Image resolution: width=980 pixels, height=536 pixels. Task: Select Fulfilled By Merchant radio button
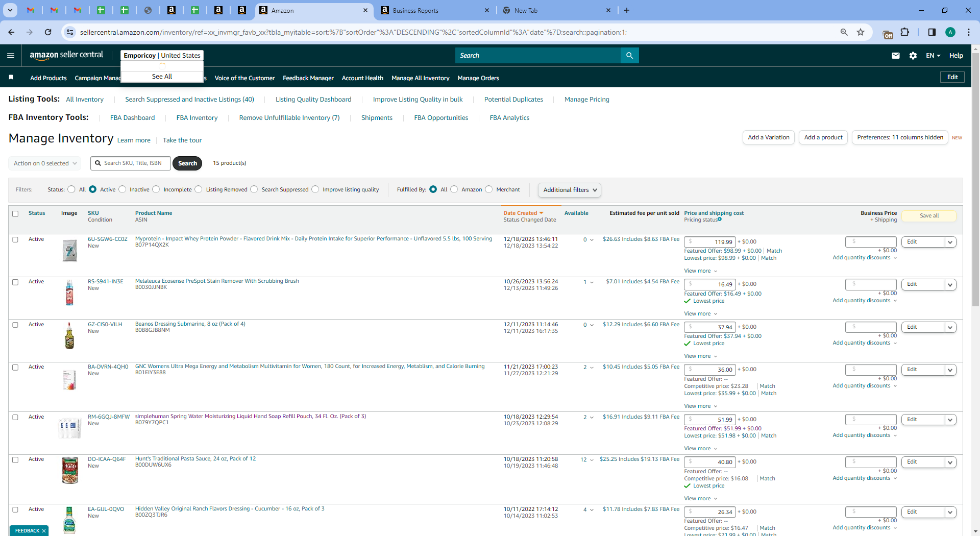pyautogui.click(x=489, y=189)
